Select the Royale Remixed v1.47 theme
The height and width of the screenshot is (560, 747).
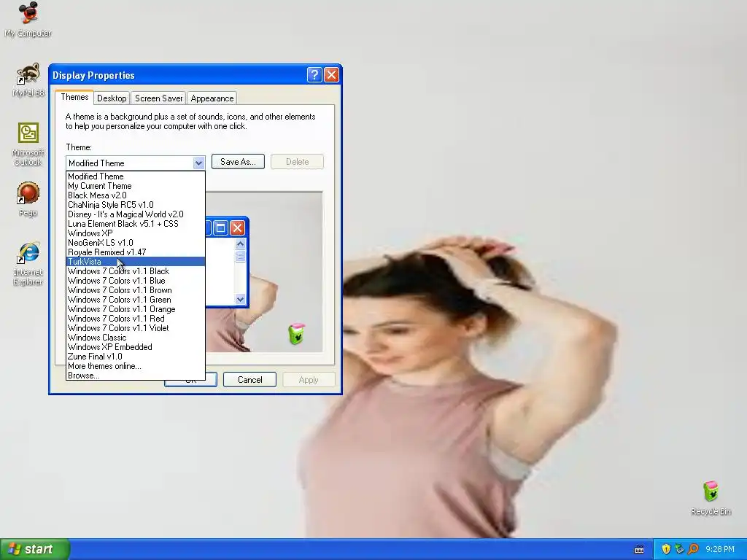click(x=135, y=252)
